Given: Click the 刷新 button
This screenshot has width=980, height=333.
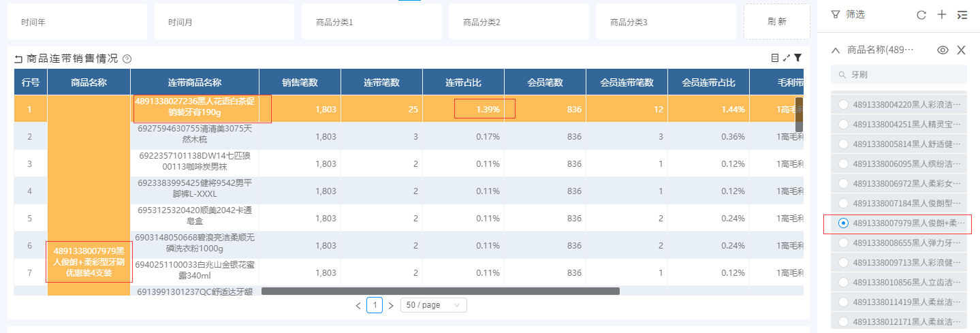Looking at the screenshot, I should coord(776,22).
